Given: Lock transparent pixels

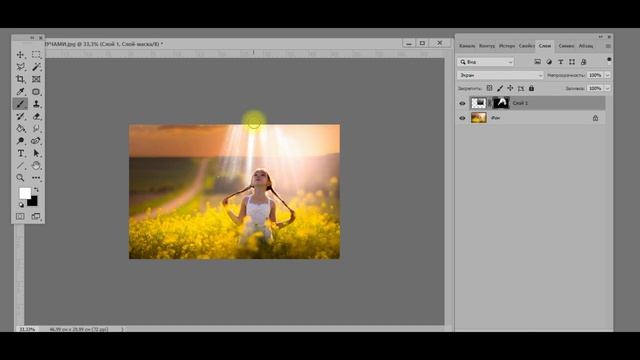Looking at the screenshot, I should (x=489, y=88).
